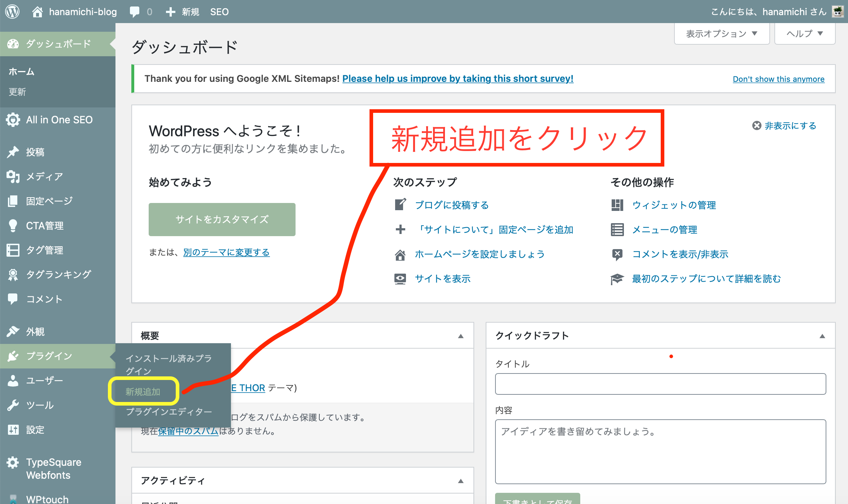
Task: Click the タグランキング award icon
Action: (x=13, y=275)
